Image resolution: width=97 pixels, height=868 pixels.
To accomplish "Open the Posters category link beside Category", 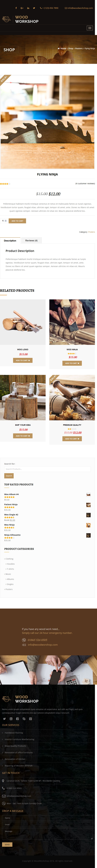I will pos(92,232).
